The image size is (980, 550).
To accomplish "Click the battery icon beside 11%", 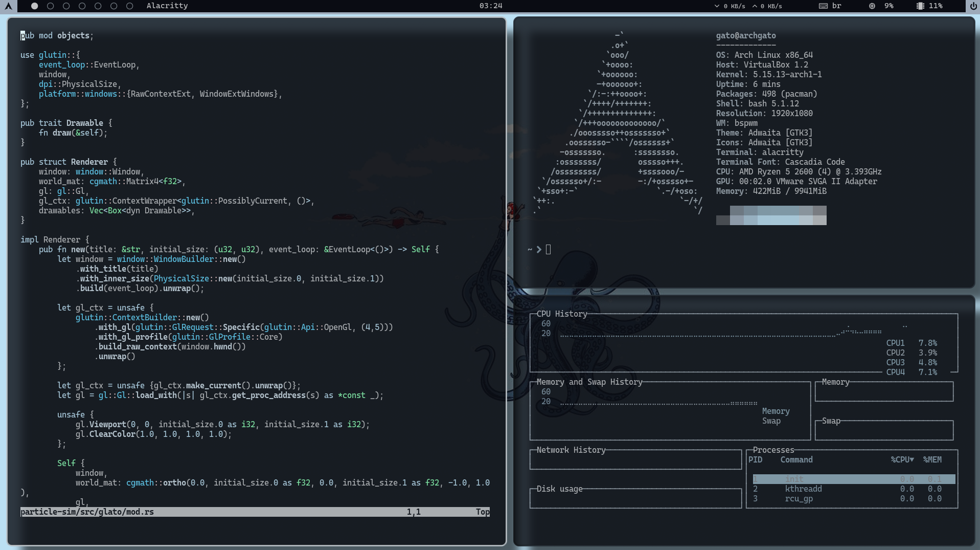I will point(920,6).
